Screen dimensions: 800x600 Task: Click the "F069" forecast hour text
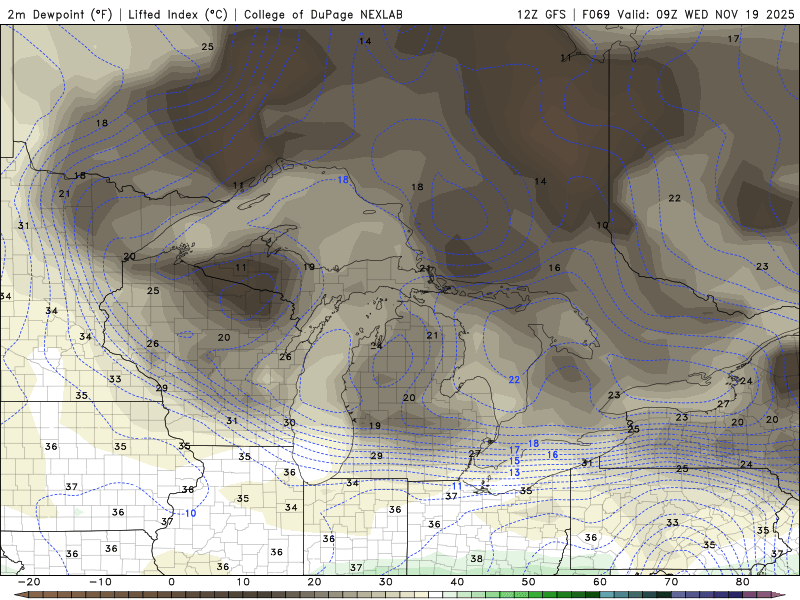(596, 14)
